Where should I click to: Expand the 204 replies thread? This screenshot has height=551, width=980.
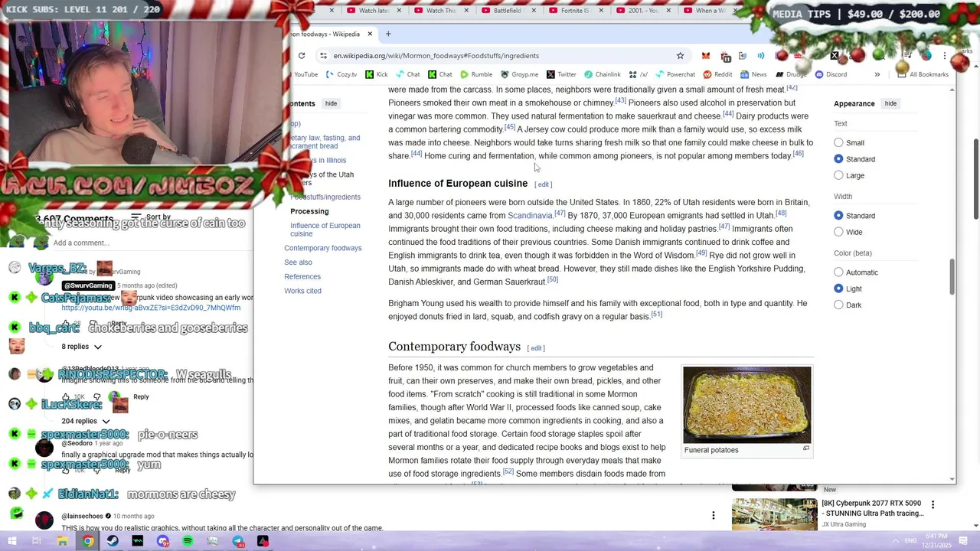(x=85, y=421)
